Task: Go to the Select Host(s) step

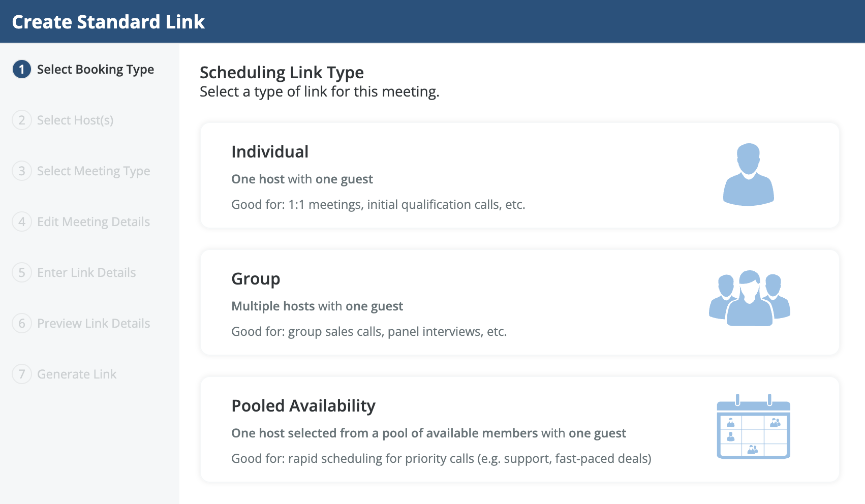Action: [75, 120]
